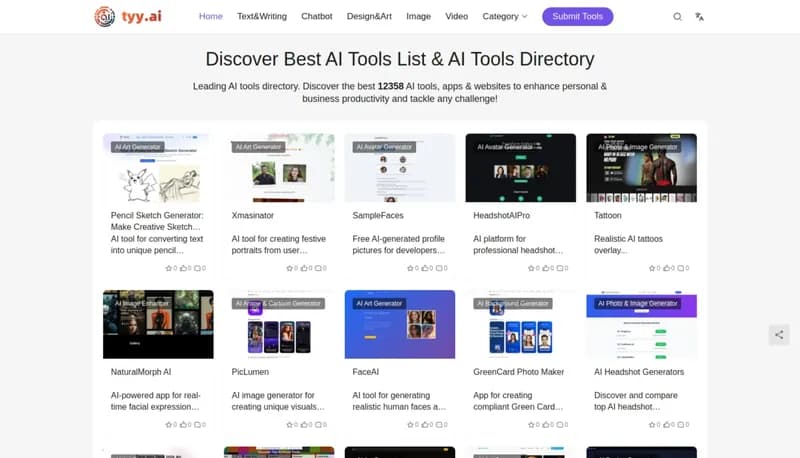Open comments for GreenCard Photo Maker
This screenshot has width=800, height=458.
[560, 425]
